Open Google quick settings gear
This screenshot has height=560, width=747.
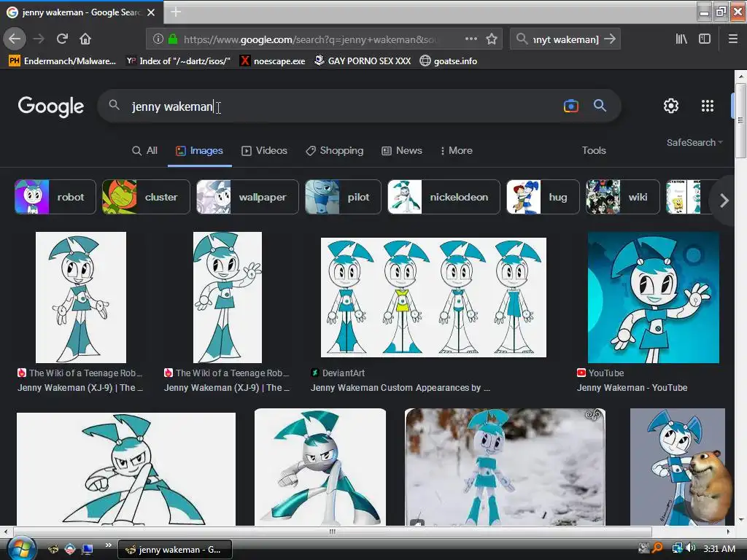pos(671,106)
